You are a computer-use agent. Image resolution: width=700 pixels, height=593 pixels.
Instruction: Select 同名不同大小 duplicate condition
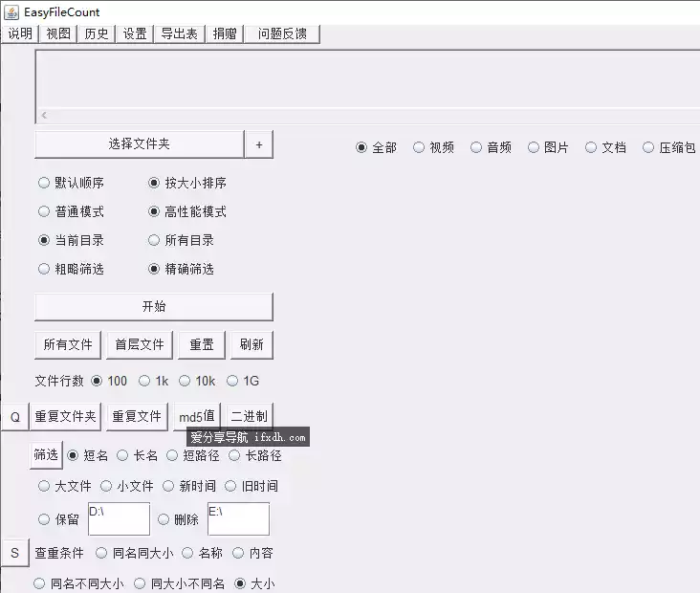point(79,583)
